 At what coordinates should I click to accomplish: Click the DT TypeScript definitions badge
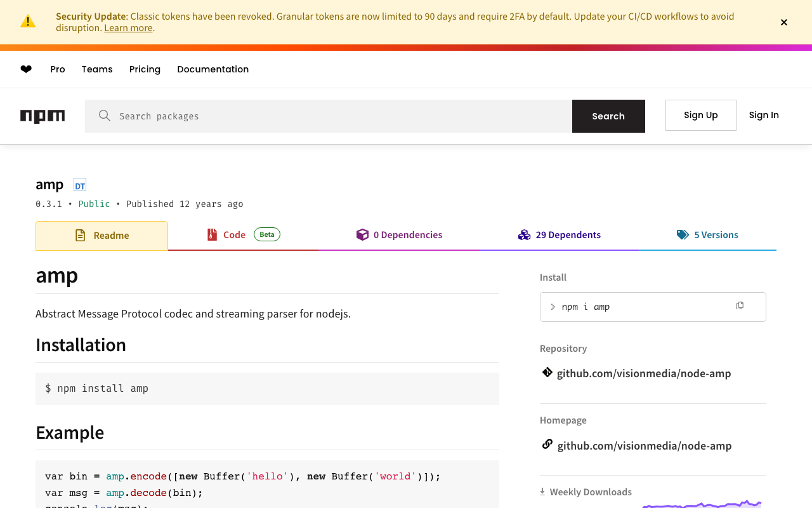coord(79,185)
